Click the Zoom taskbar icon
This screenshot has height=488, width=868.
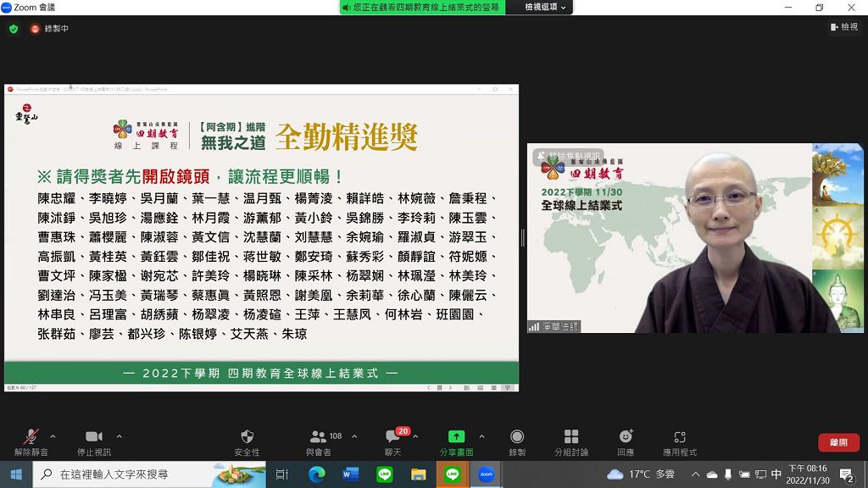486,474
